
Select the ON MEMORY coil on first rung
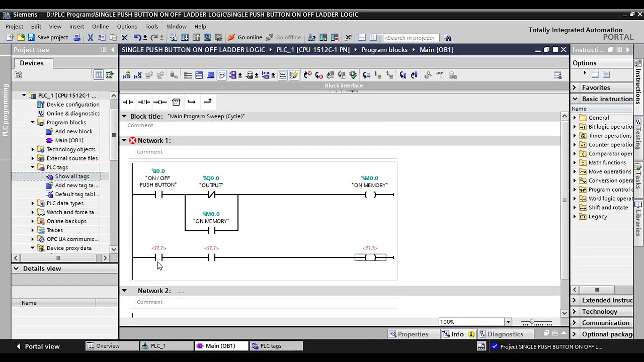tap(370, 195)
